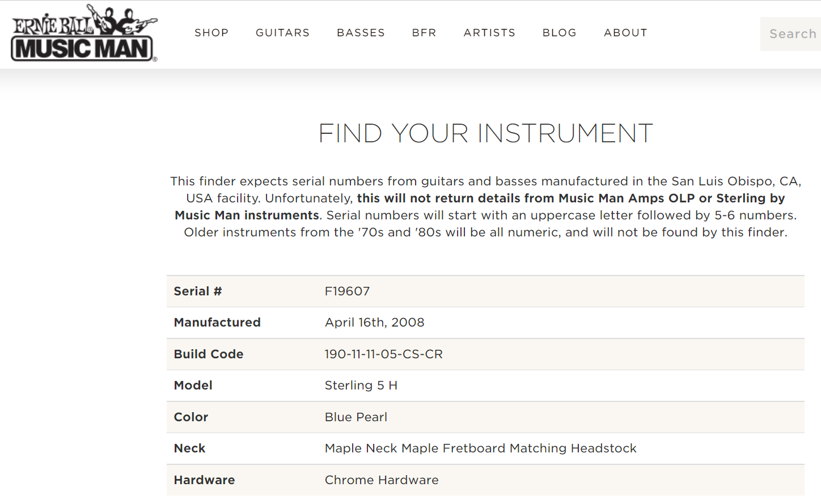Navigate to the ABOUT page

click(625, 33)
